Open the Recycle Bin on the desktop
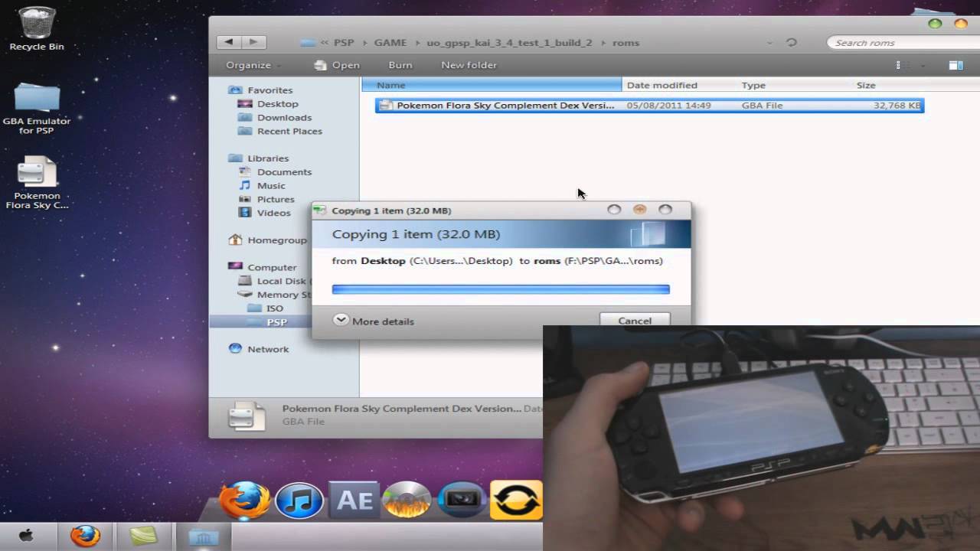980x551 pixels. coord(36,29)
